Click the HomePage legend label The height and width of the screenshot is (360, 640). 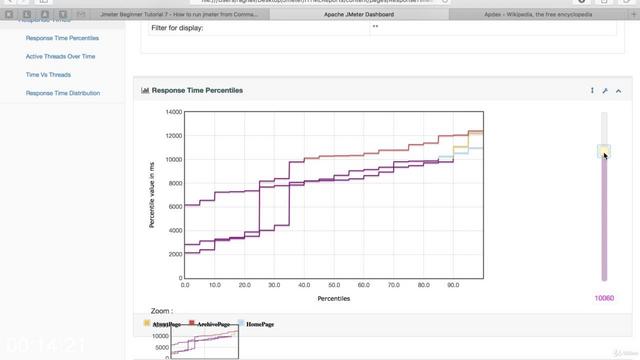pyautogui.click(x=260, y=324)
